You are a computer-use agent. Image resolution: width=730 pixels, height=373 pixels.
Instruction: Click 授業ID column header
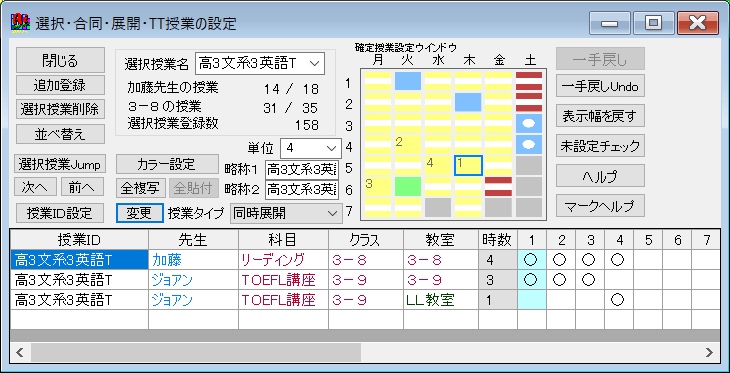(x=79, y=240)
